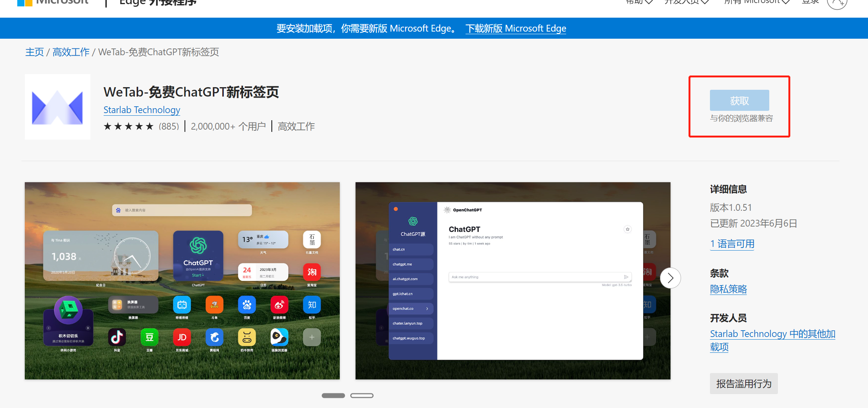868x408 pixels.
Task: Click the orange 斗鱼 icon
Action: 214,305
